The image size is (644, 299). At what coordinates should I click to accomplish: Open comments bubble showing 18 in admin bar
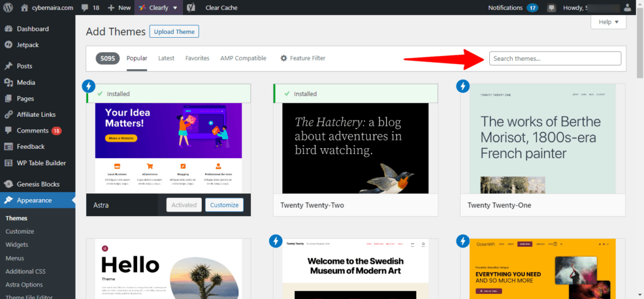pos(91,8)
